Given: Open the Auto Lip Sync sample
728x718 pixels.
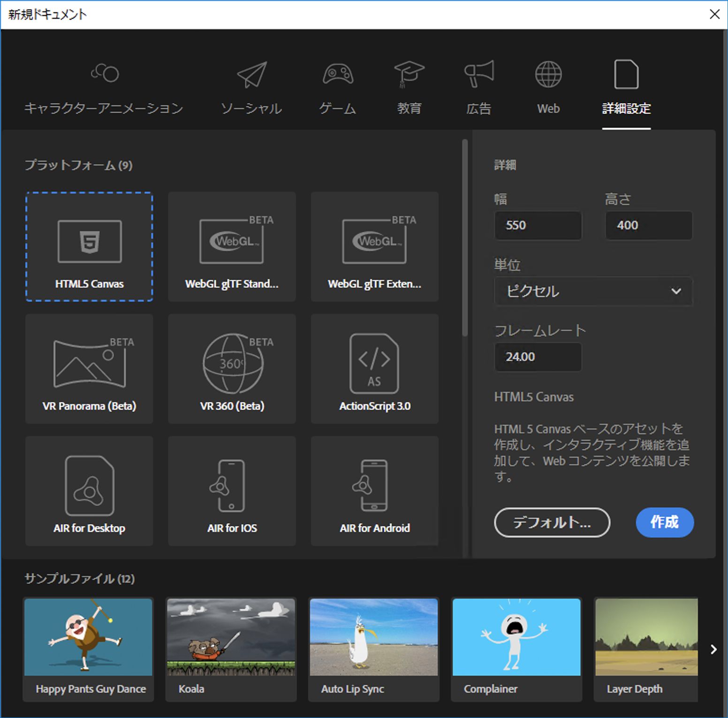Looking at the screenshot, I should tap(374, 649).
